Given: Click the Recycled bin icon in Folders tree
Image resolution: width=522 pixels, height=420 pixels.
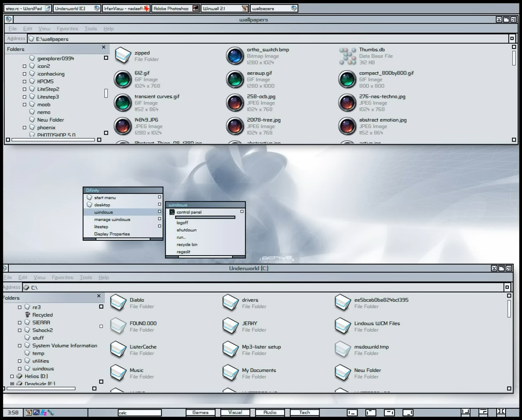Looking at the screenshot, I should coord(28,315).
